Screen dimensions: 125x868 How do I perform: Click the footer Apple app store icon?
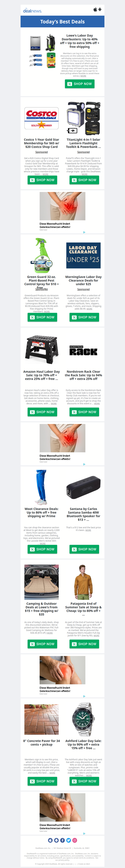pyautogui.click(x=50, y=840)
